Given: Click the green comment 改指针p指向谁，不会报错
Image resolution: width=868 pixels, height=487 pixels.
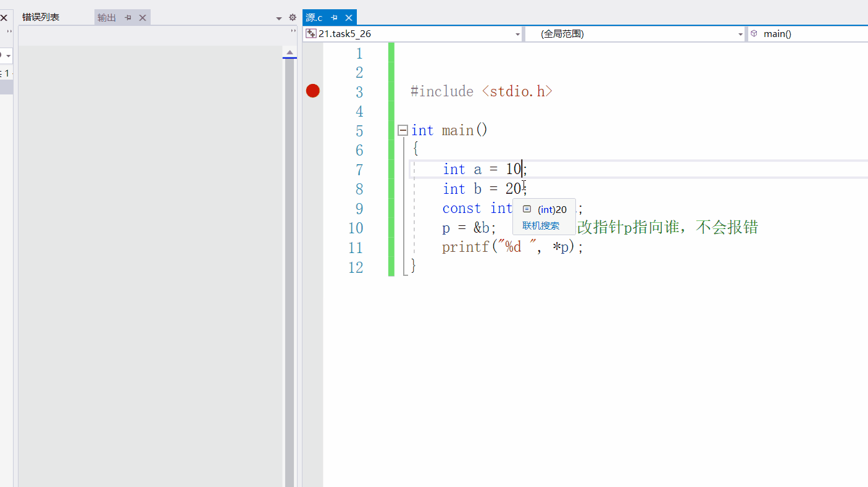Looking at the screenshot, I should pyautogui.click(x=667, y=228).
